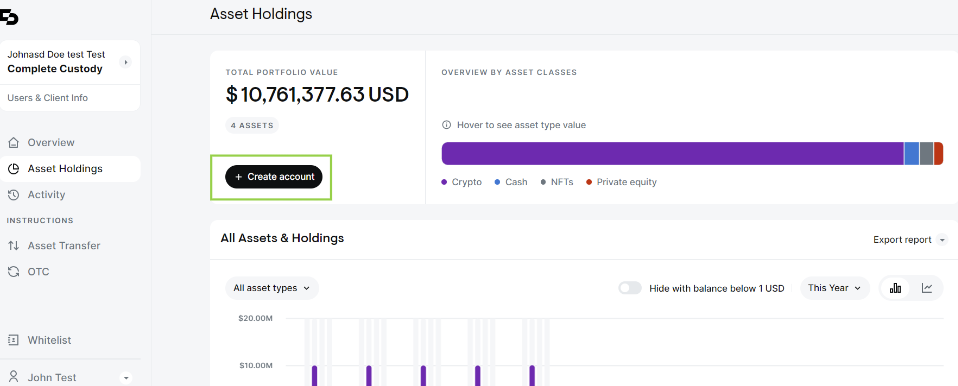Click the OTC refresh icon
The image size is (958, 386).
tap(13, 272)
